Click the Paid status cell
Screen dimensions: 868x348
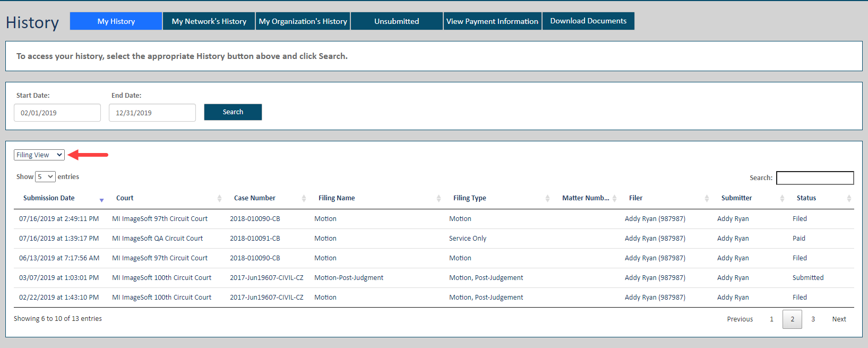(799, 239)
